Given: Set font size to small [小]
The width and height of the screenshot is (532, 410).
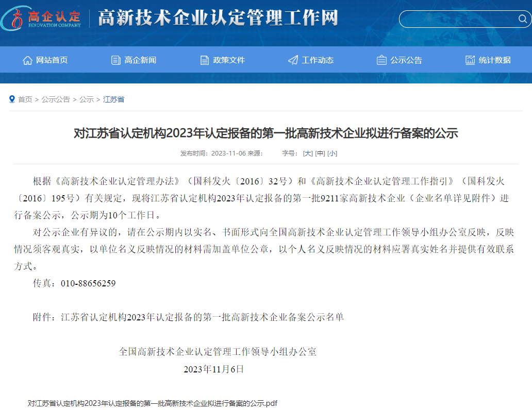Looking at the screenshot, I should (332, 153).
